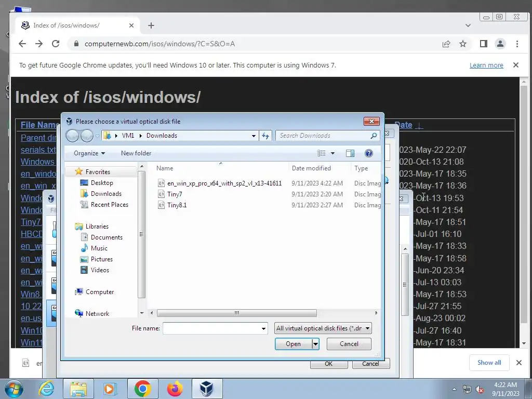Select Documents library in sidebar
Screen dimensions: 532x399
(x=101, y=237)
